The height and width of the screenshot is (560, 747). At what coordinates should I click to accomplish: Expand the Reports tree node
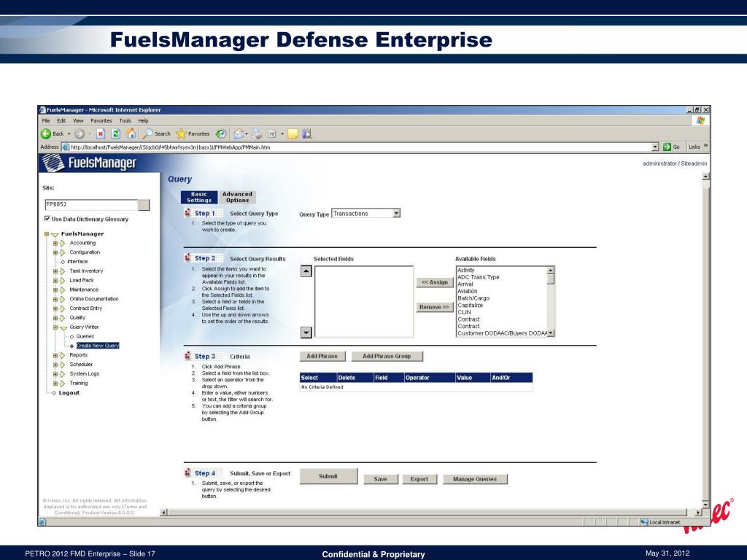[55, 355]
